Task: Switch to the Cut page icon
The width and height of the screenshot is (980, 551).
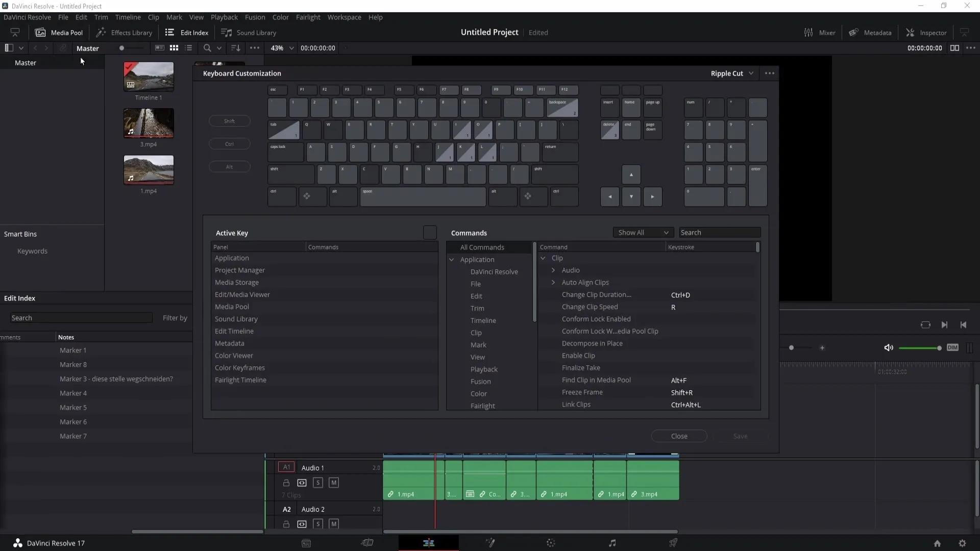Action: point(367,543)
